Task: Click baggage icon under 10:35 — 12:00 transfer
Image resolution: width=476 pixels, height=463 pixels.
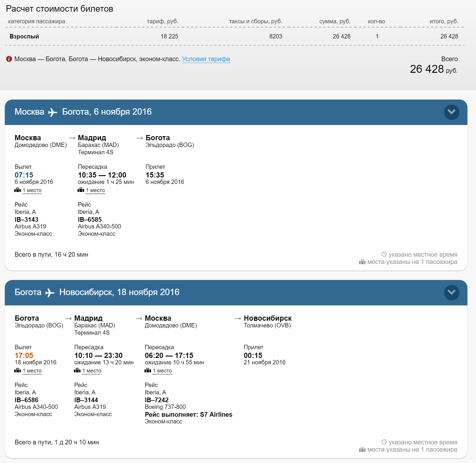Action: click(x=81, y=190)
